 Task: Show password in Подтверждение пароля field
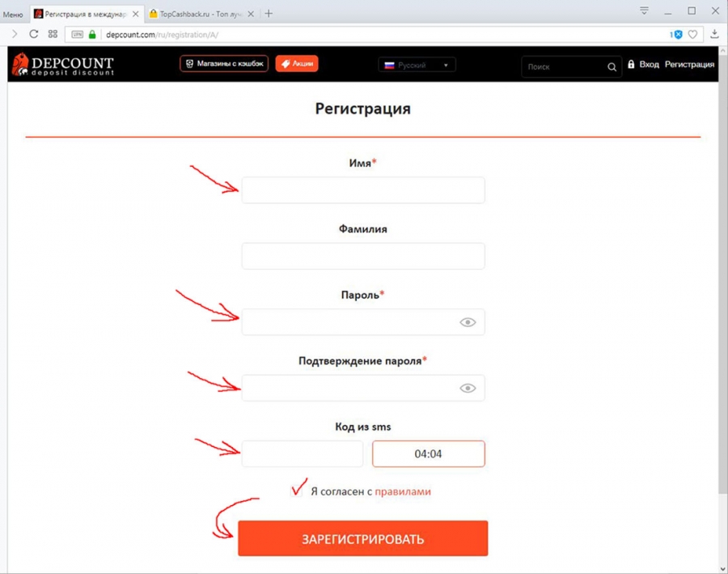pos(468,388)
